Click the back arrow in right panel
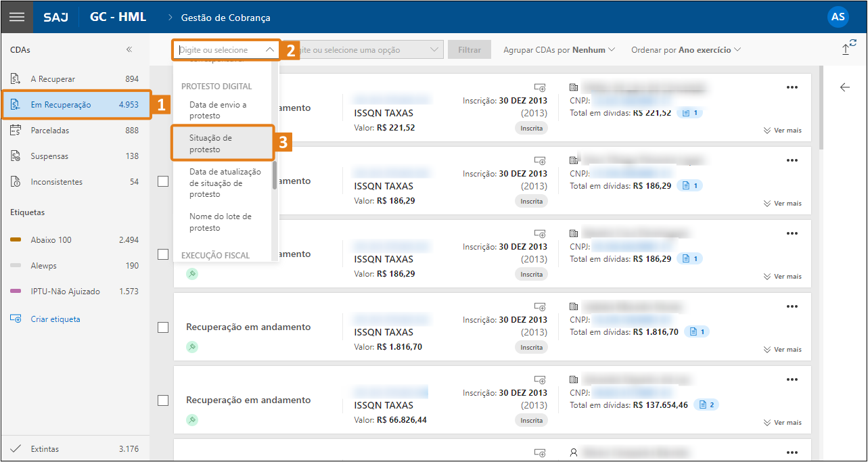This screenshot has width=868, height=462. tap(844, 87)
